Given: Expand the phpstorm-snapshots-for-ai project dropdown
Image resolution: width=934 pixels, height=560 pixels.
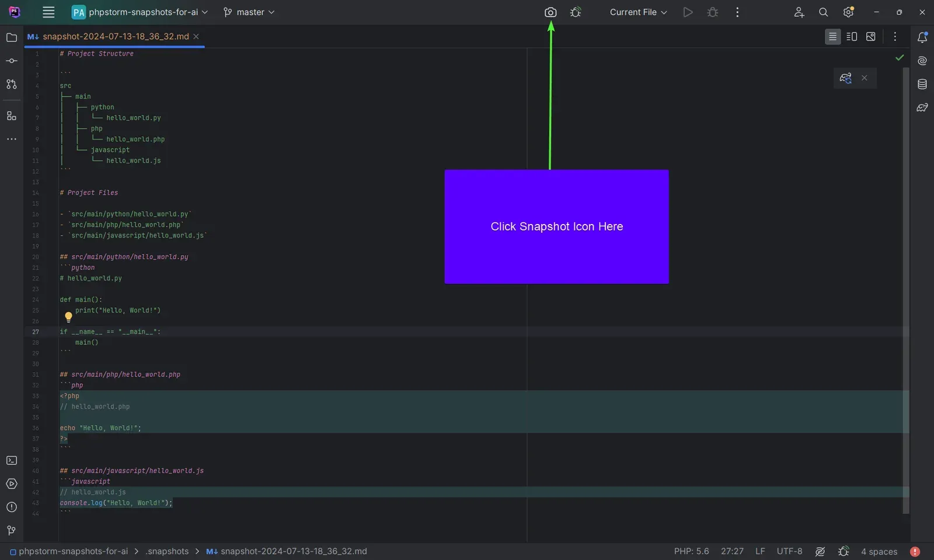Looking at the screenshot, I should click(140, 12).
